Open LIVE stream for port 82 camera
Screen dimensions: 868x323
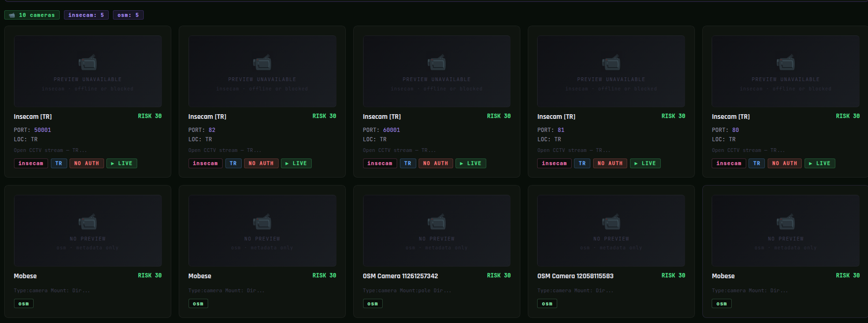click(296, 163)
